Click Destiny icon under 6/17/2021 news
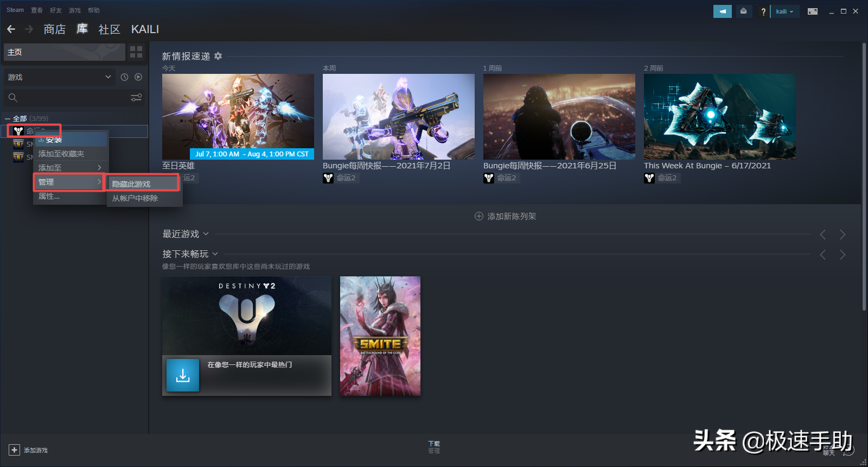This screenshot has height=467, width=868. point(649,178)
